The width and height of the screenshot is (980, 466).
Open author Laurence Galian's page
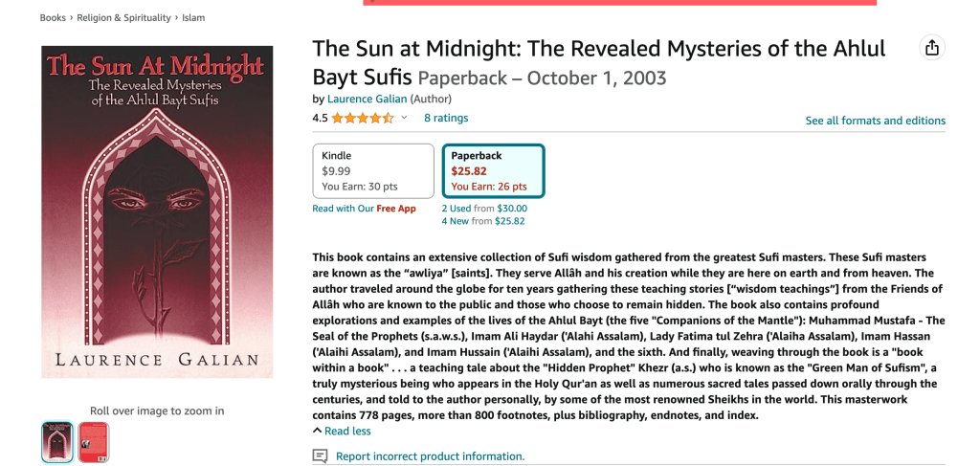367,99
